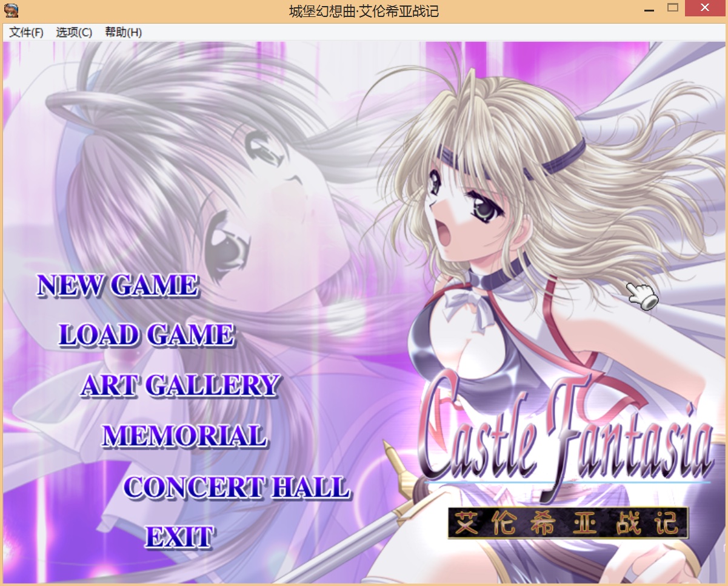728x586 pixels.
Task: Open the 帮助(H) menu
Action: point(123,32)
